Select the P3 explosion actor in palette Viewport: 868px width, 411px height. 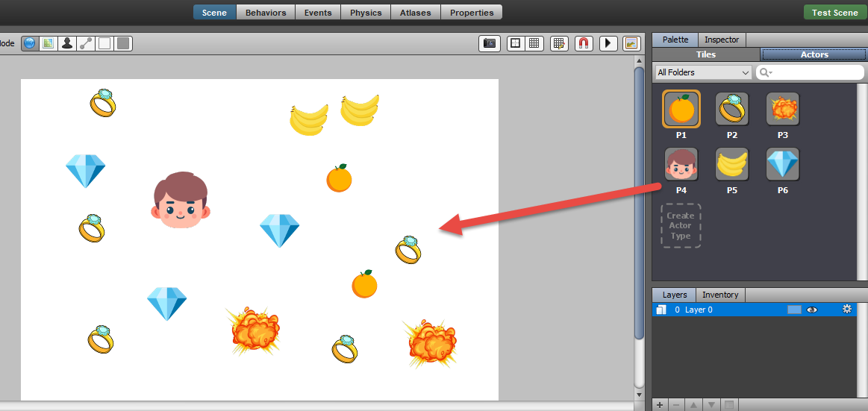[x=783, y=109]
